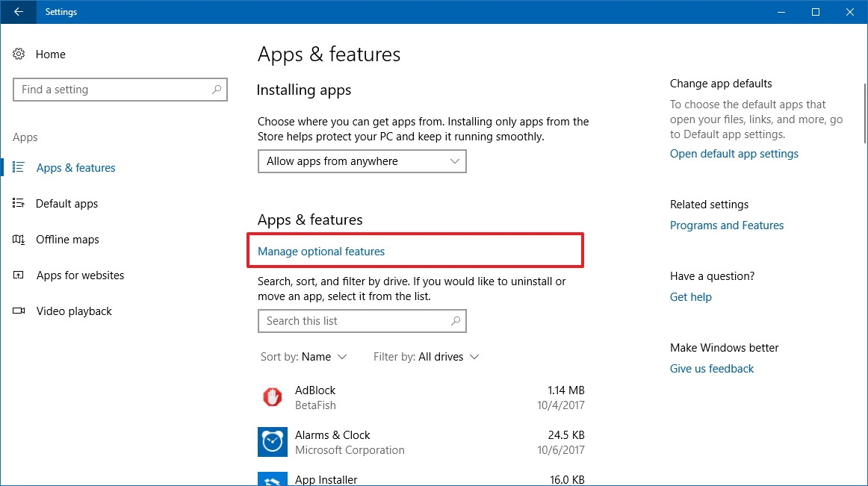The width and height of the screenshot is (868, 486).
Task: Click the Give us feedback link
Action: click(712, 369)
